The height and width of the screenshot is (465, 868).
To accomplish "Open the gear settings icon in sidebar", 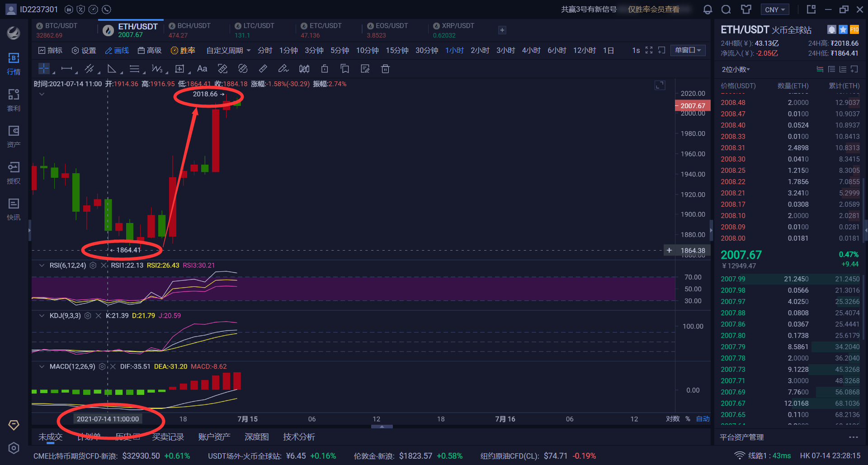I will click(x=14, y=448).
